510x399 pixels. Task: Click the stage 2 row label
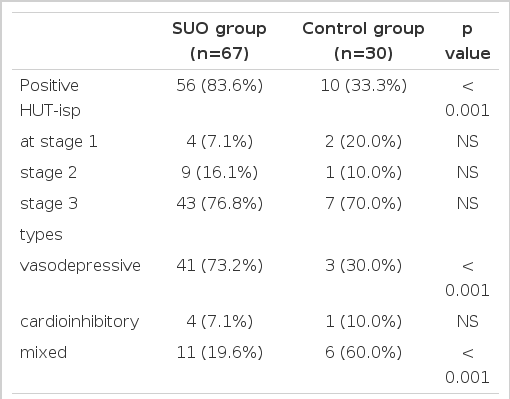[48, 172]
